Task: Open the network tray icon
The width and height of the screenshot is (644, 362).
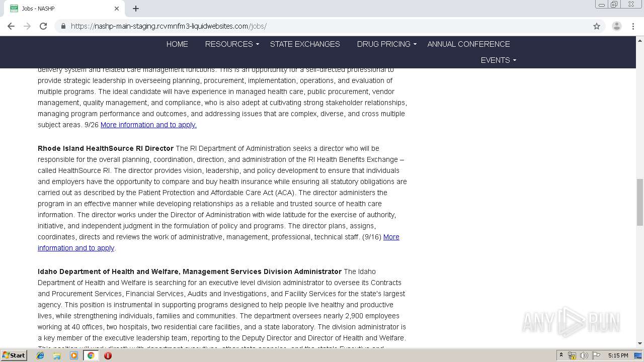Action: click(572, 355)
